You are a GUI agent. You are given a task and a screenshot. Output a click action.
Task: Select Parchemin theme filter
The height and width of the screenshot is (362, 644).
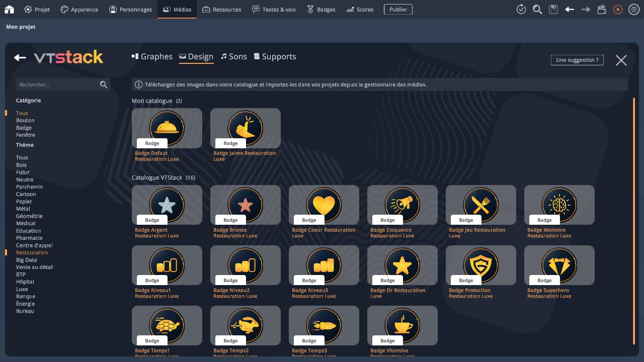coord(29,187)
